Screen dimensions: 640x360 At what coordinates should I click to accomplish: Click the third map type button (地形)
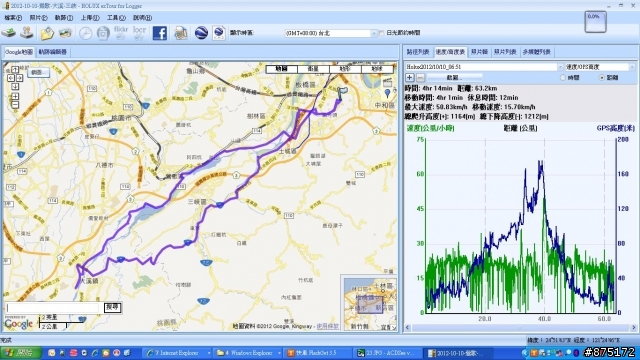coord(345,69)
